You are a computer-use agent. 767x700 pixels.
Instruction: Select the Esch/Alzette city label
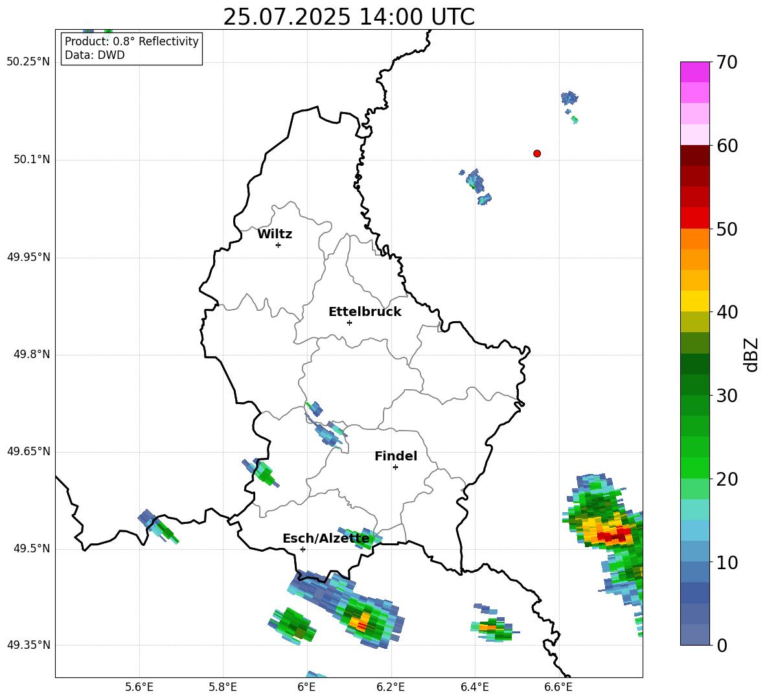[x=326, y=539]
